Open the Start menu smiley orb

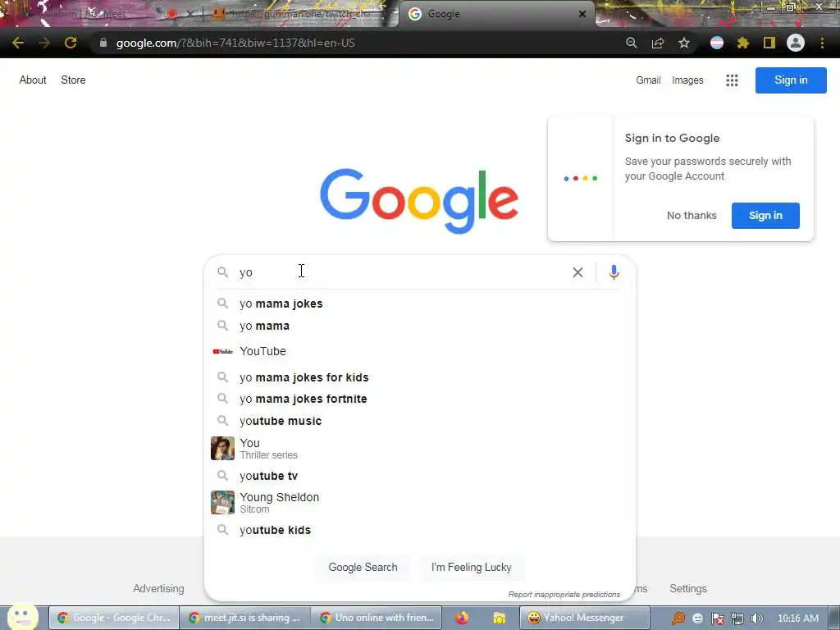coord(22,617)
